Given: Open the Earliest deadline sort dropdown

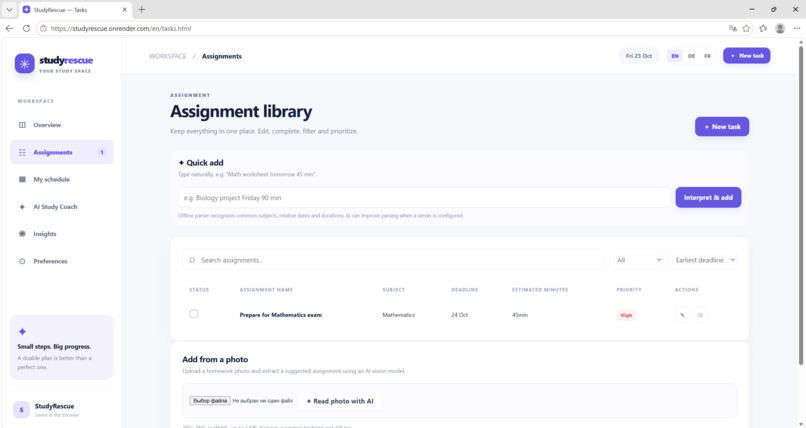Looking at the screenshot, I should point(703,260).
